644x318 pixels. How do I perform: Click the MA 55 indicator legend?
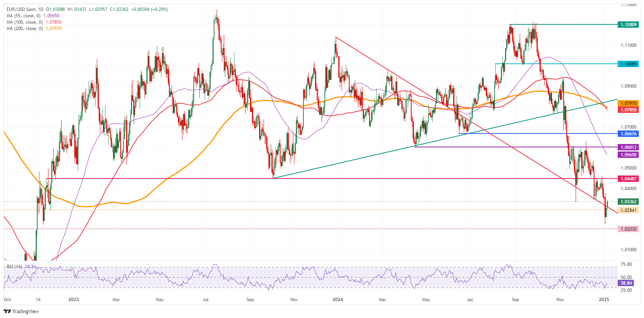pos(23,16)
